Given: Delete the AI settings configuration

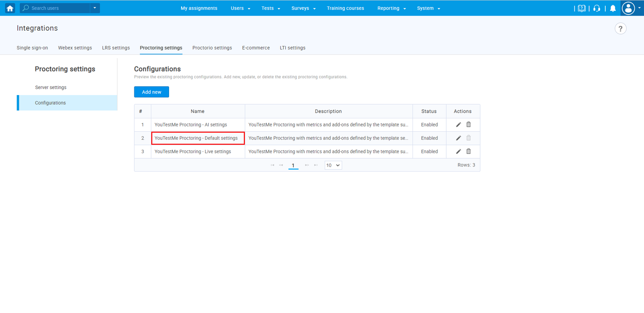Looking at the screenshot, I should tap(469, 125).
